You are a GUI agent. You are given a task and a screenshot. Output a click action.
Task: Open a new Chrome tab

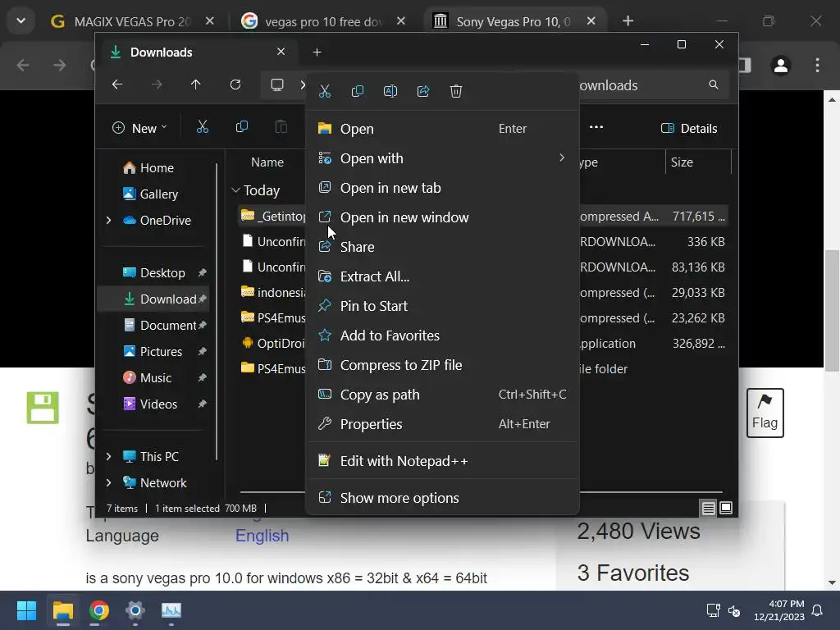coord(628,21)
